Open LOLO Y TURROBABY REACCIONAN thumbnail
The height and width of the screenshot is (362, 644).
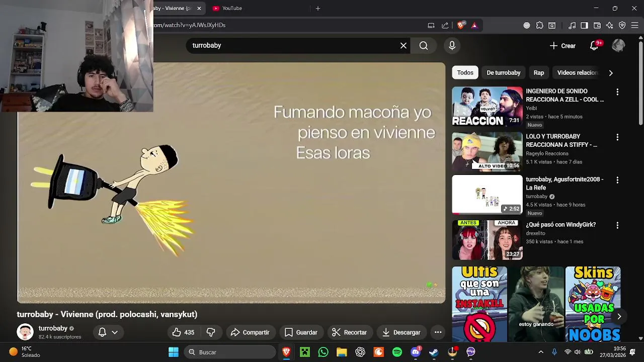click(487, 152)
